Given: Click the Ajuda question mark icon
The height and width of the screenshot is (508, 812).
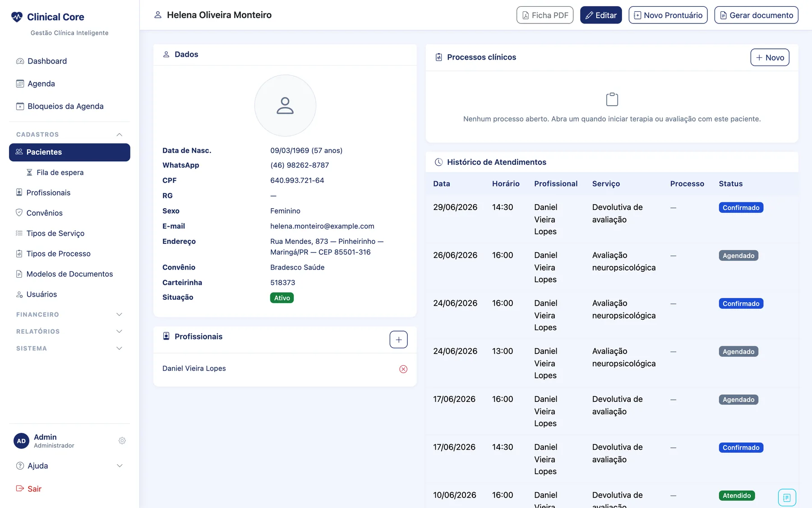Looking at the screenshot, I should tap(20, 466).
